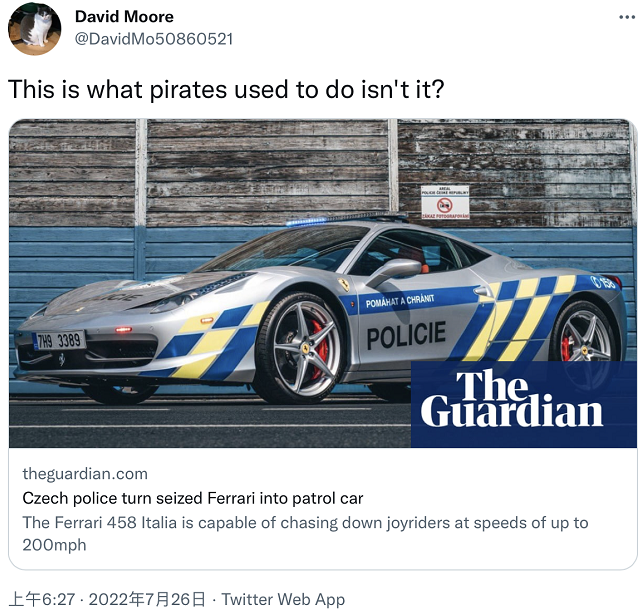Click the @DavidMo50860521 handle
This screenshot has height=612, width=643.
point(154,39)
